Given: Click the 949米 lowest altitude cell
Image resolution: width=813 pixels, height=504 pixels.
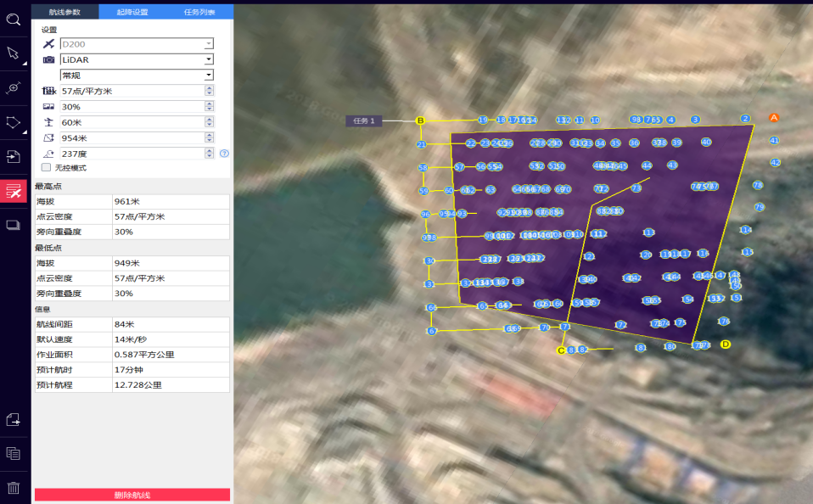Looking at the screenshot, I should [x=171, y=263].
